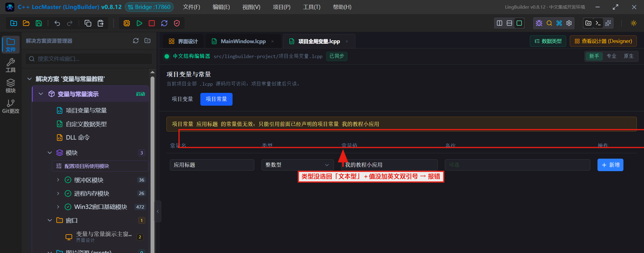
Task: Collapse the 变量与常量演示 project node
Action: (x=41, y=94)
